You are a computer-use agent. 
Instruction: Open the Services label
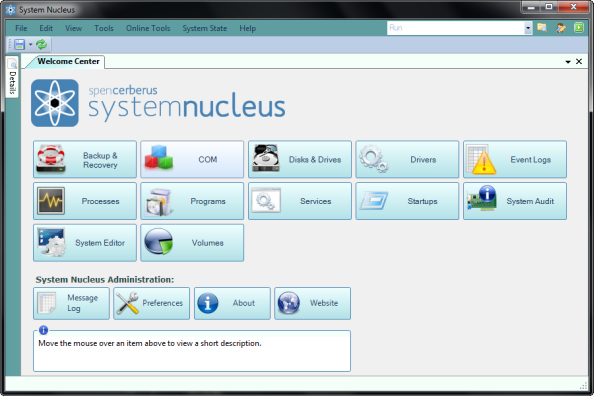pos(316,201)
